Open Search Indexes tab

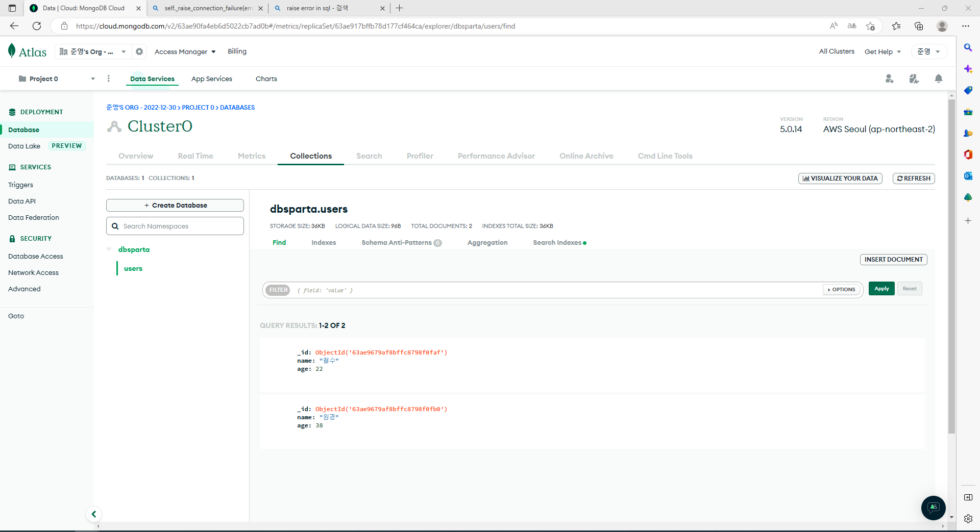click(559, 242)
